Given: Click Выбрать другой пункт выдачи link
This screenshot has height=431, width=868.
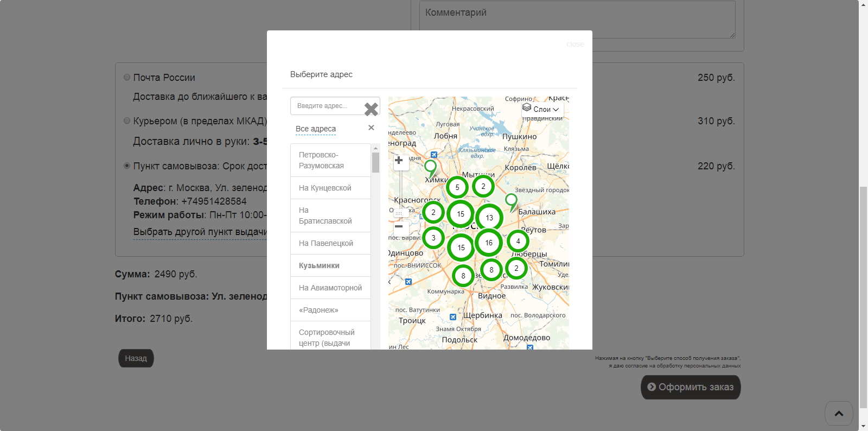Looking at the screenshot, I should pos(200,232).
